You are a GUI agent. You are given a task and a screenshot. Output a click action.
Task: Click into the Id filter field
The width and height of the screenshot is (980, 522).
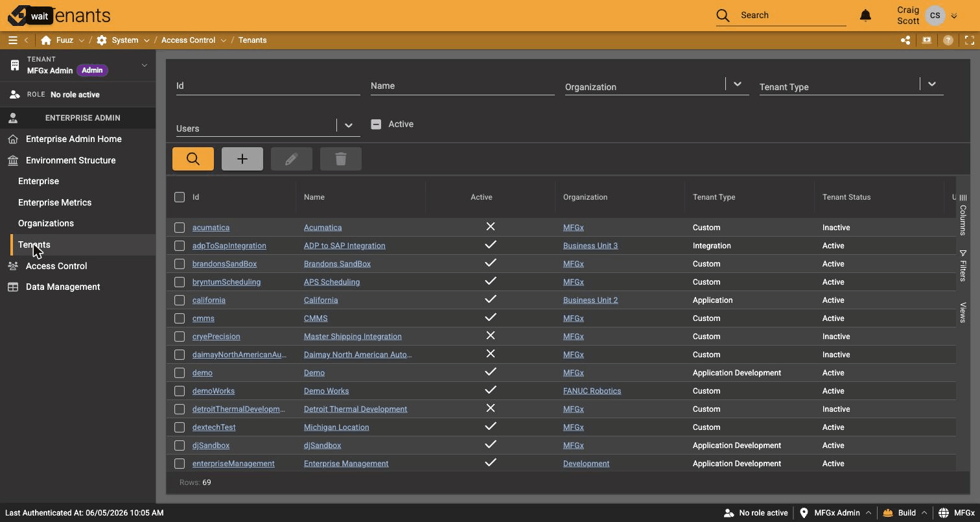coord(268,86)
